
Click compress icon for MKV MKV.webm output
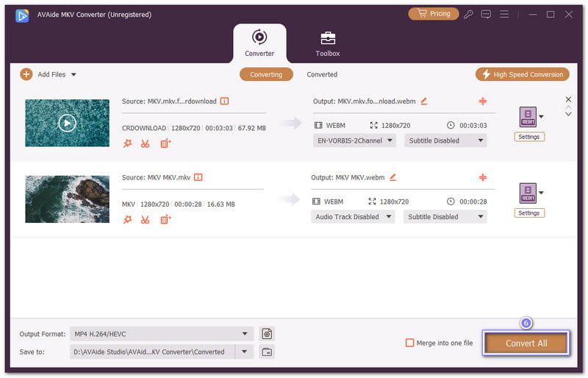point(483,177)
